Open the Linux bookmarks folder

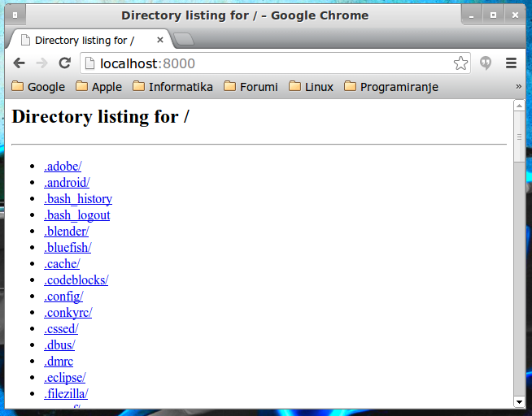click(311, 87)
